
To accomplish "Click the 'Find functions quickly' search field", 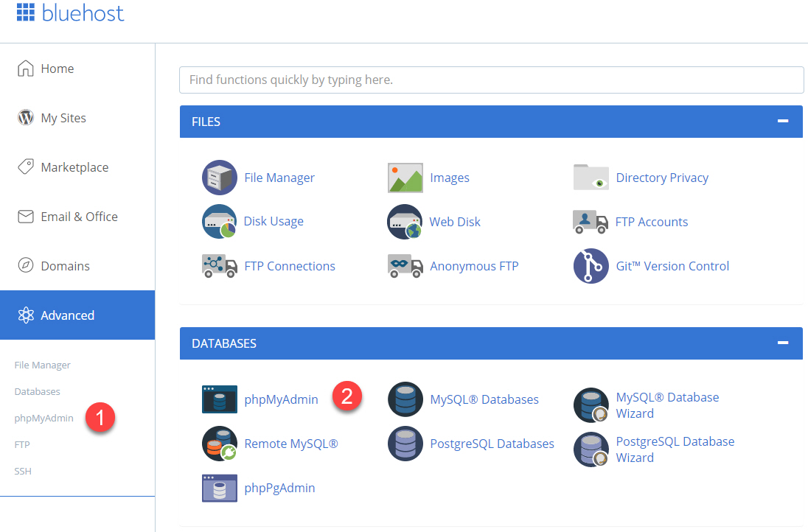I will click(x=492, y=80).
